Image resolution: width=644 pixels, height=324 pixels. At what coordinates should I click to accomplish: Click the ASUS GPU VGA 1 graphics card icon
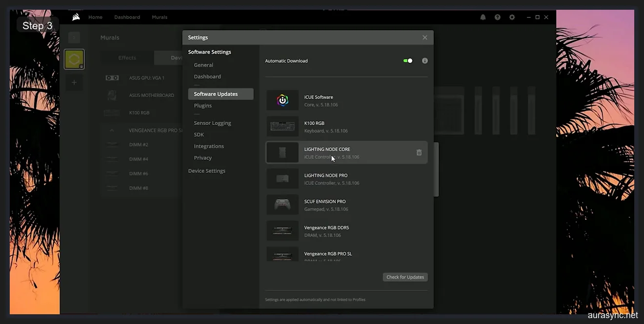[x=112, y=77]
